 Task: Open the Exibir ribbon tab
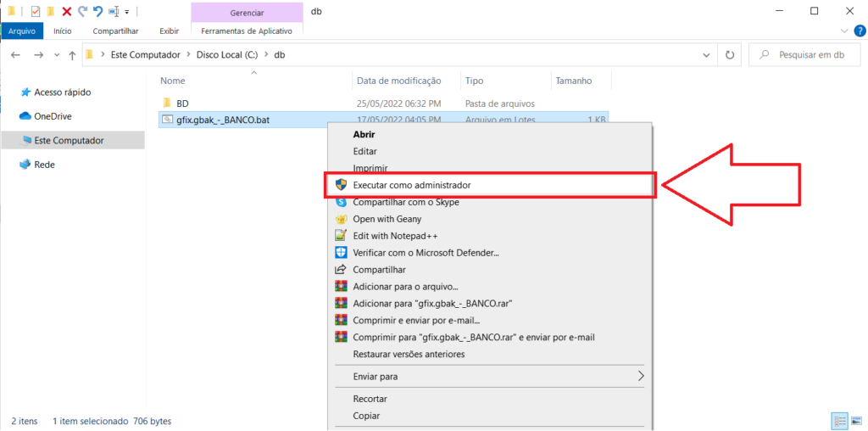point(169,31)
